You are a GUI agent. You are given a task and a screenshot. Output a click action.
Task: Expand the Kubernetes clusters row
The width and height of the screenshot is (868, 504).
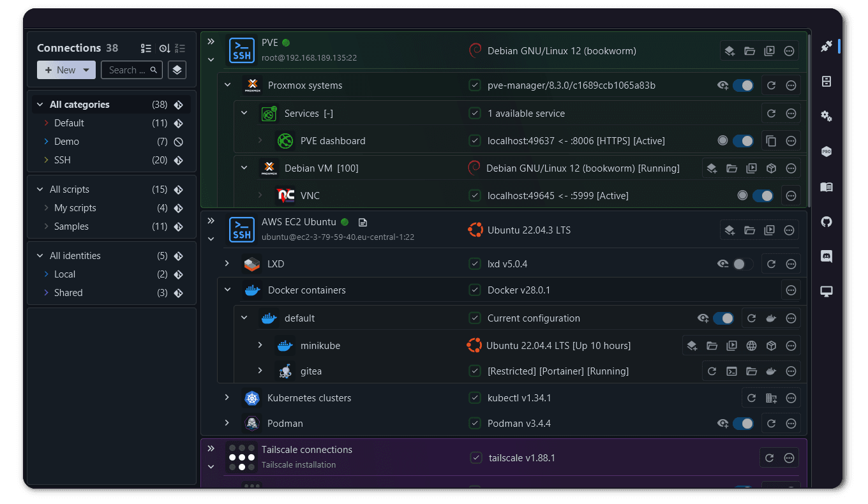(227, 397)
